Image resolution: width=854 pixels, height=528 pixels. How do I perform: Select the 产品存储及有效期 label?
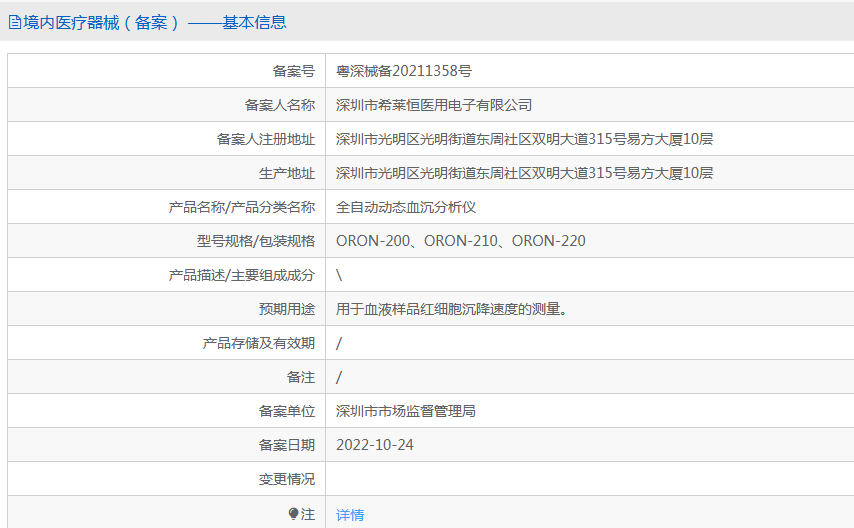(259, 343)
